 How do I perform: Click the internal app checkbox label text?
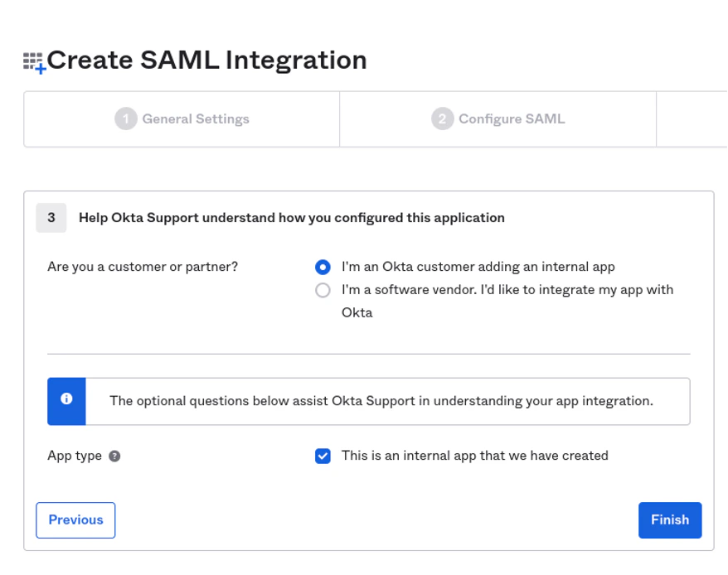475,456
